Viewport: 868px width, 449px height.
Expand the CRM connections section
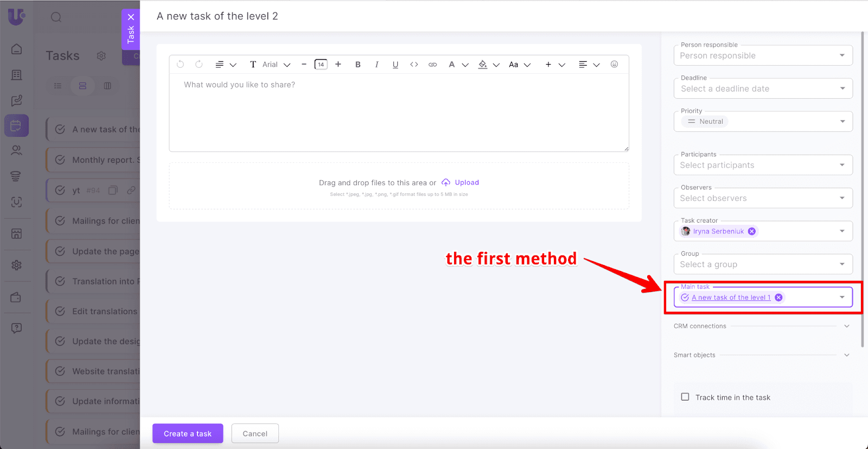pyautogui.click(x=846, y=326)
